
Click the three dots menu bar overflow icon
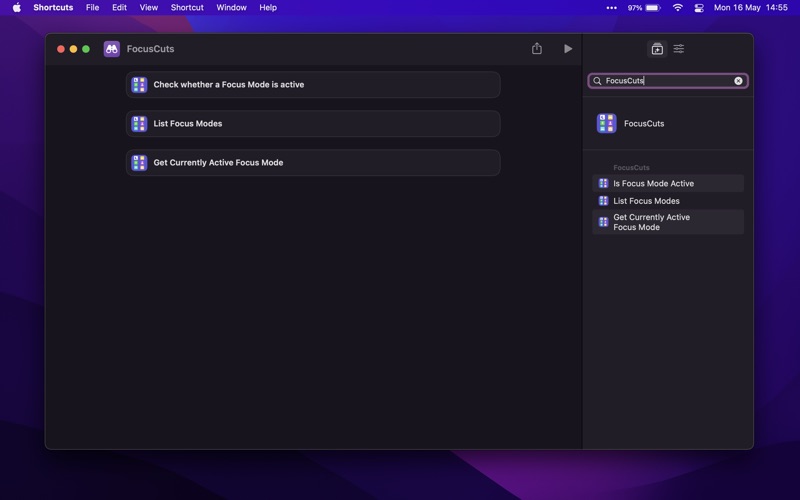point(611,8)
